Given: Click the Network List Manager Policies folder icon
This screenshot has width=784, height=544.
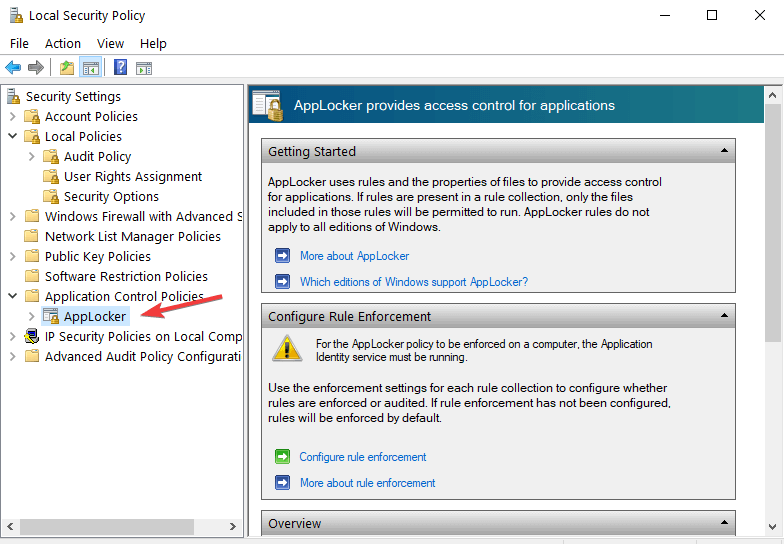Looking at the screenshot, I should (32, 236).
